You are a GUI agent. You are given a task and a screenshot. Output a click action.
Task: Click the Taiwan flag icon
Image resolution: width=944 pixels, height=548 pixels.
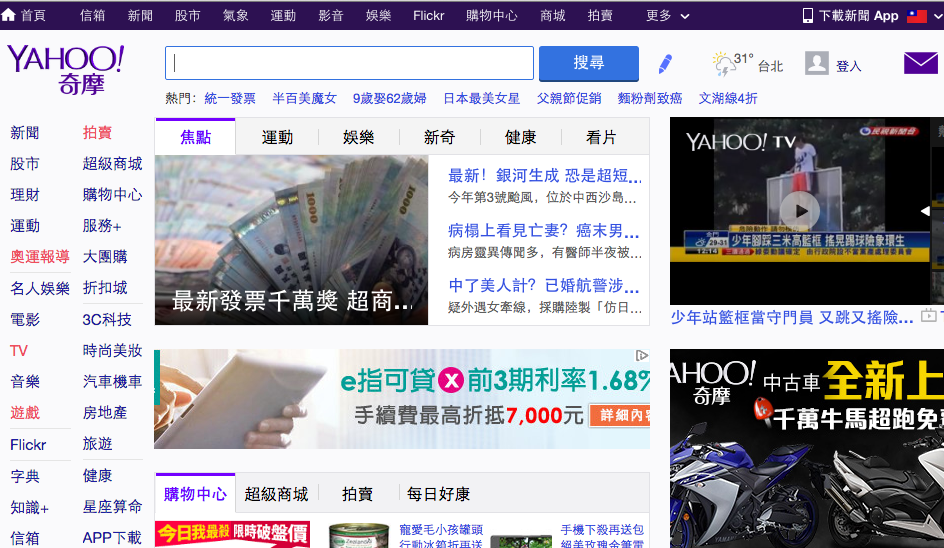coord(917,16)
